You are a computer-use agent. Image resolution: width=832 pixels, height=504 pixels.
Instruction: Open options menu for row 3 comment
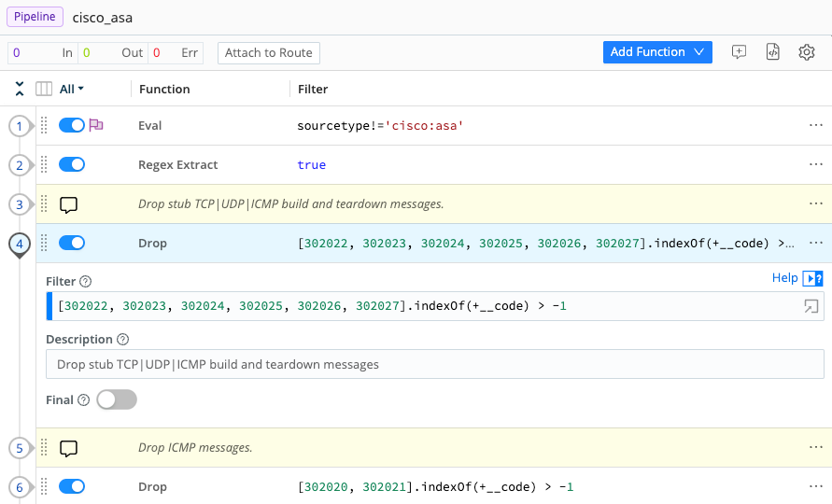point(815,203)
